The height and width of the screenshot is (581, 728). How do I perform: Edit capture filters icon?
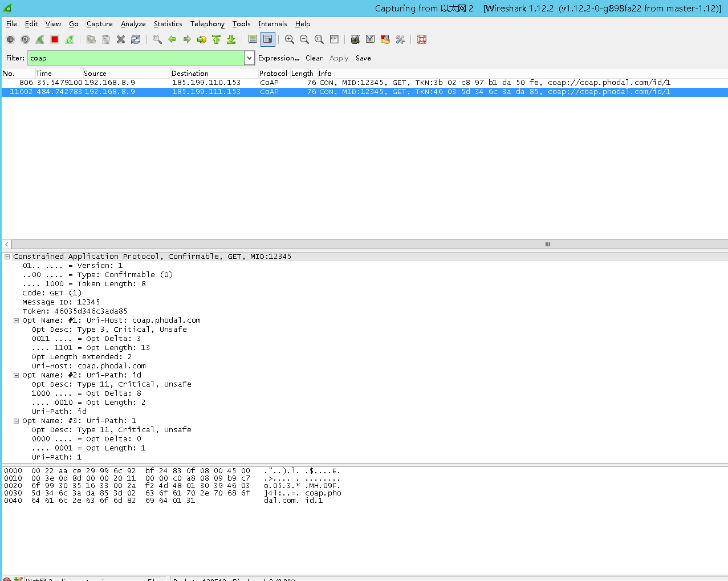coord(355,39)
